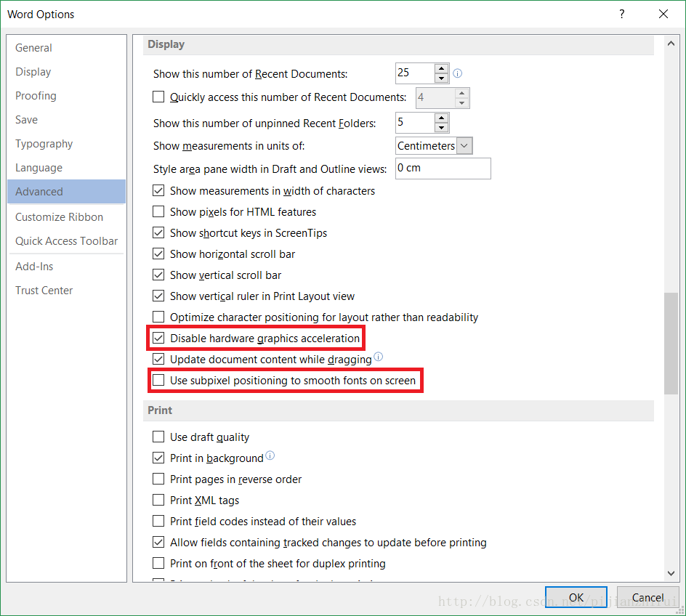The image size is (686, 616).
Task: Open the measurement units dropdown
Action: pos(464,145)
